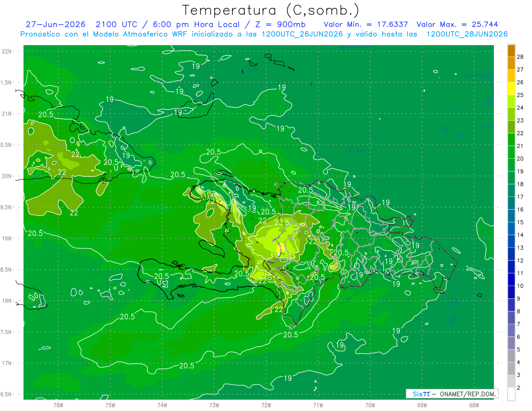Click yellow legend swatch between 25 and 26
This screenshot has height=411, width=532.
pos(511,89)
